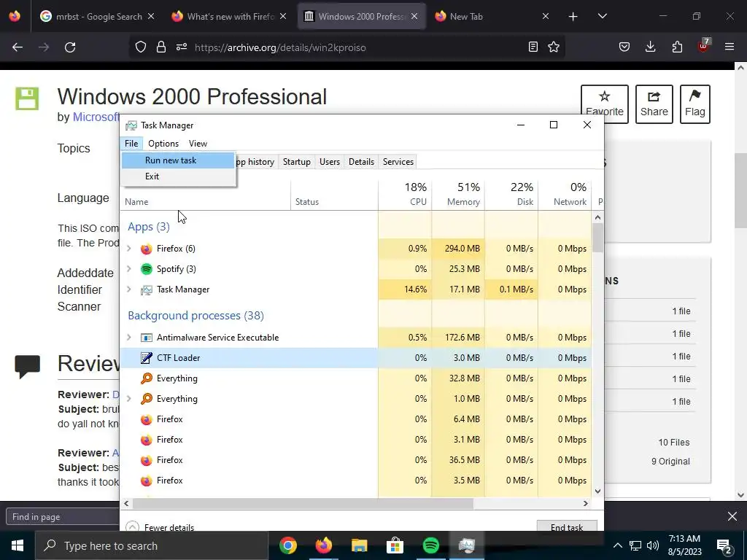Launch Microsoft Store from taskbar

pyautogui.click(x=395, y=545)
